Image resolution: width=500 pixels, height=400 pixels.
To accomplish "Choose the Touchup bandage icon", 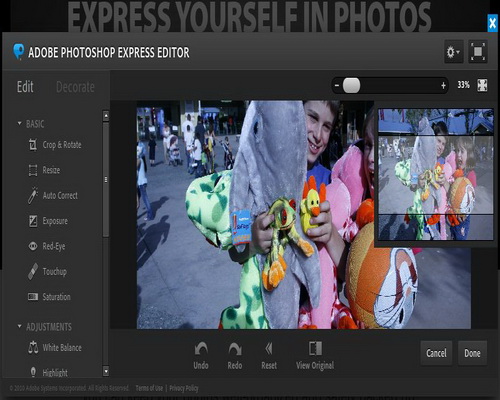I will coord(33,271).
